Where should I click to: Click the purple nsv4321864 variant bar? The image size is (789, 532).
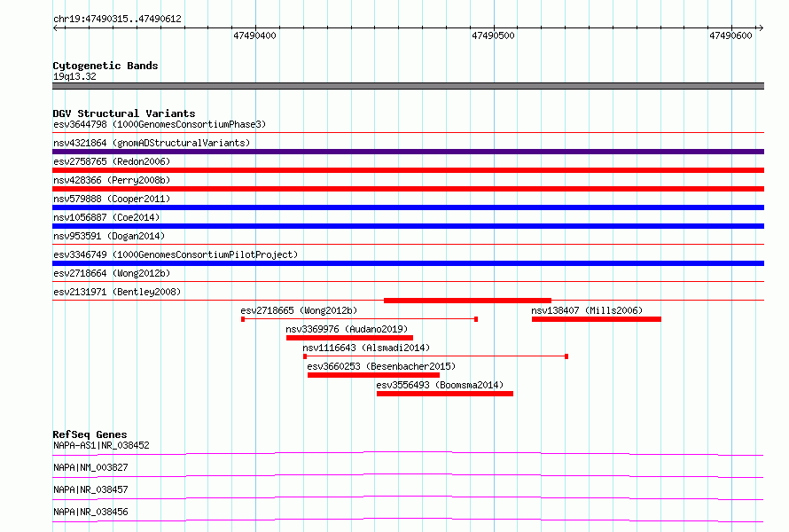coord(408,152)
